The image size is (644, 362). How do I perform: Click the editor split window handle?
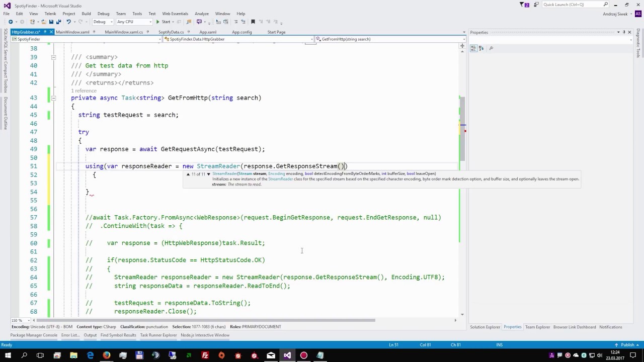pyautogui.click(x=462, y=46)
